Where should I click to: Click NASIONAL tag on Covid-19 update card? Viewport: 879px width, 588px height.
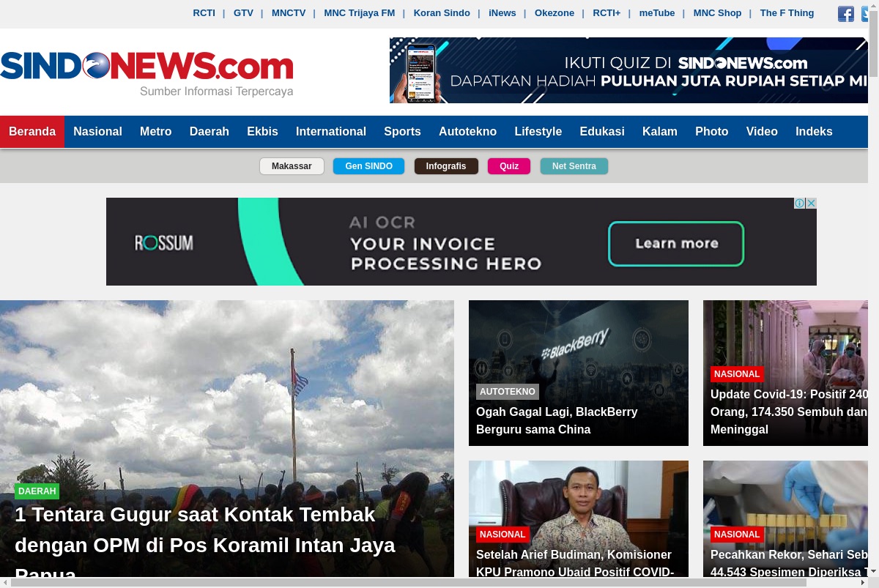click(737, 374)
